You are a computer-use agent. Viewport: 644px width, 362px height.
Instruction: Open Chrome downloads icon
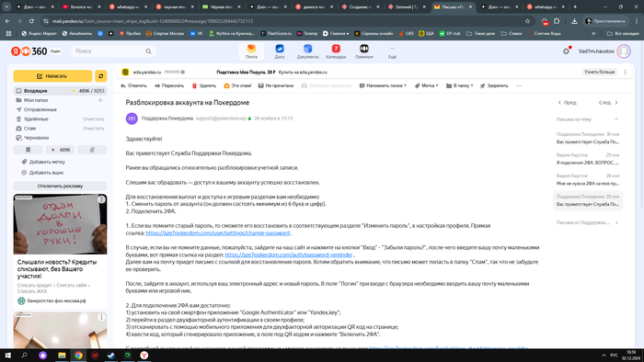coord(574,21)
